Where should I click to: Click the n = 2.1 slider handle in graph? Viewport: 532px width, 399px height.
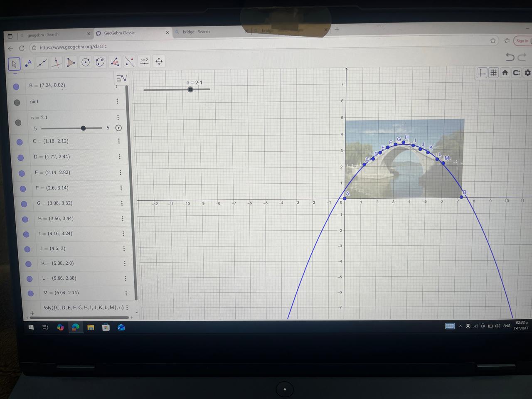pyautogui.click(x=190, y=89)
